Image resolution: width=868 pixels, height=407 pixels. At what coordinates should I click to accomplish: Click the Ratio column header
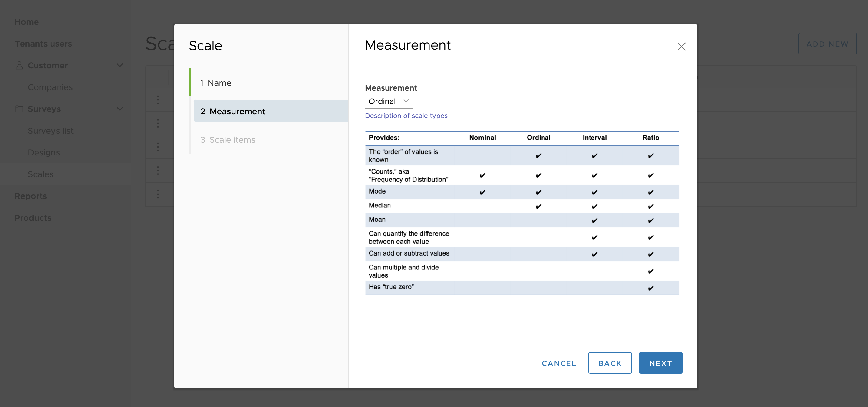[650, 138]
